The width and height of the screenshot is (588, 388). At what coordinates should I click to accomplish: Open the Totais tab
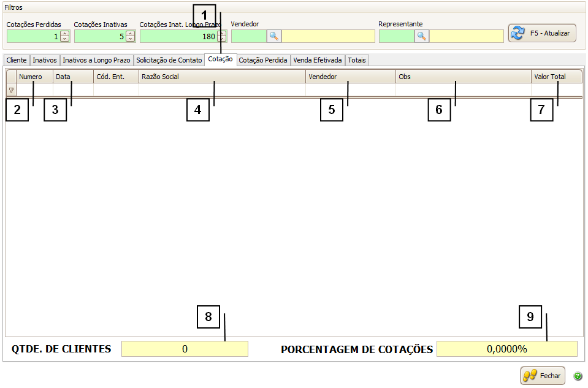357,60
